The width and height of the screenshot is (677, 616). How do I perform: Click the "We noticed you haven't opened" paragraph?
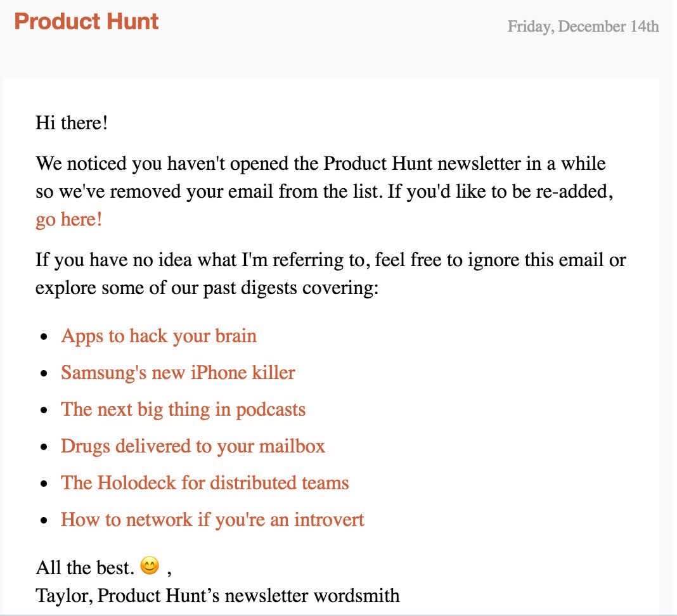click(325, 191)
